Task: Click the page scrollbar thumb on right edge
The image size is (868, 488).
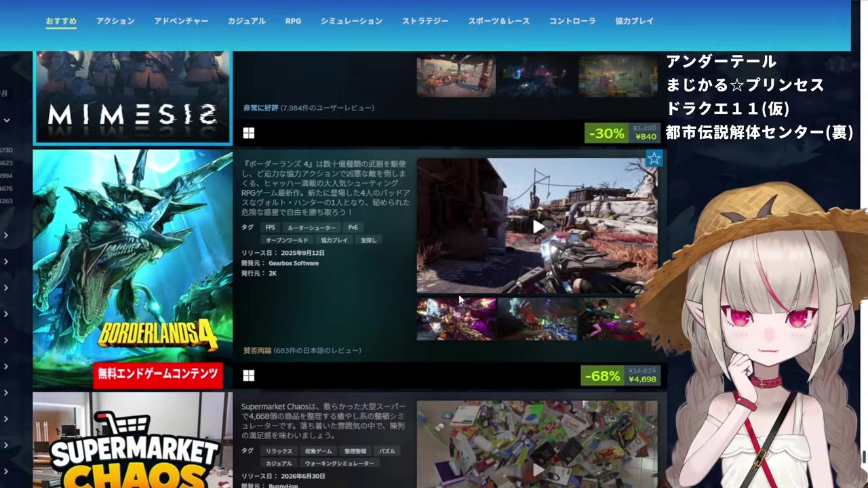Action: pos(865,457)
